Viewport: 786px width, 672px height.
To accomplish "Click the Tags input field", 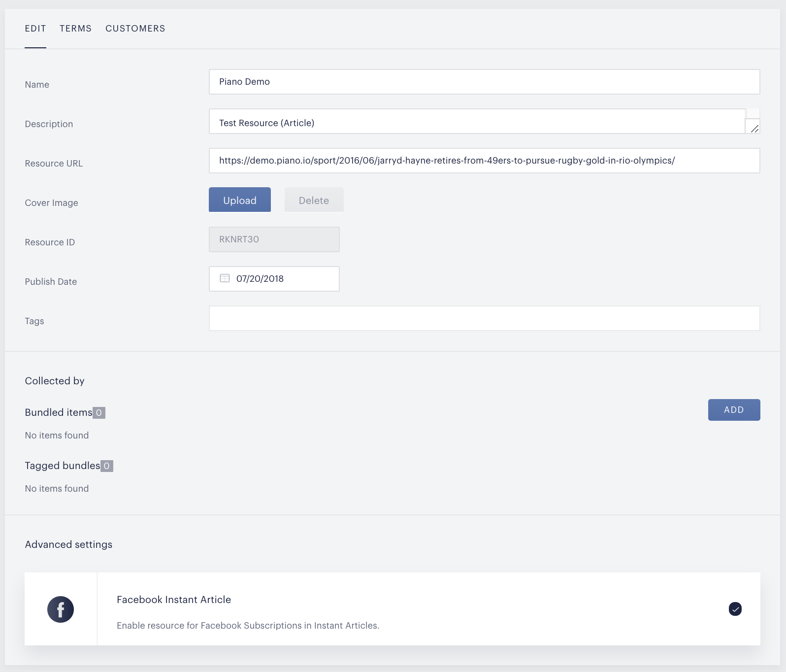I will [484, 318].
